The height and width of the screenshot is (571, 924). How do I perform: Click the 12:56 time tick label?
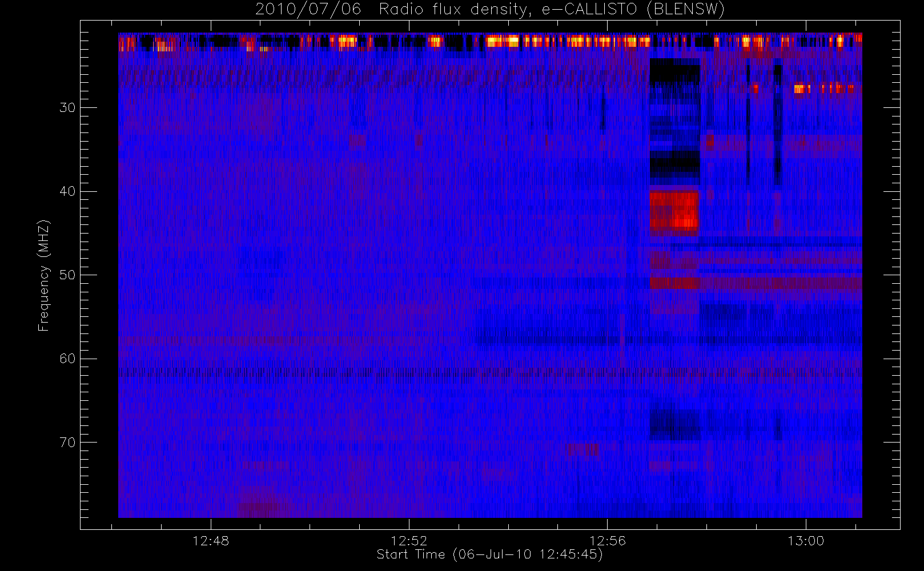[x=608, y=540]
